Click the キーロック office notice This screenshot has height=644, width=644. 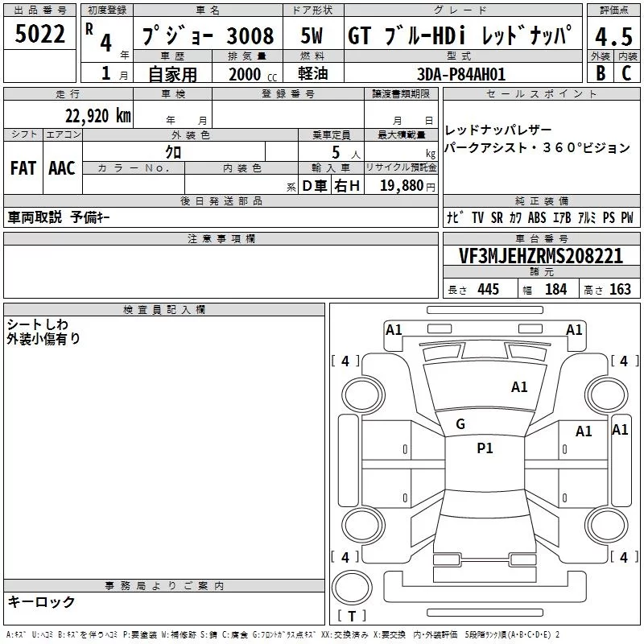pyautogui.click(x=41, y=602)
